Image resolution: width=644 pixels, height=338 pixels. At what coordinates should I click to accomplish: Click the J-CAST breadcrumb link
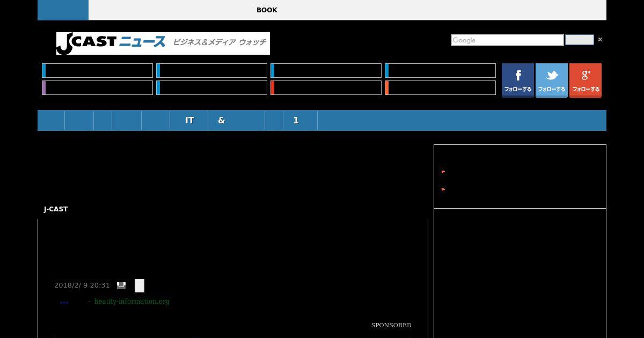56,209
